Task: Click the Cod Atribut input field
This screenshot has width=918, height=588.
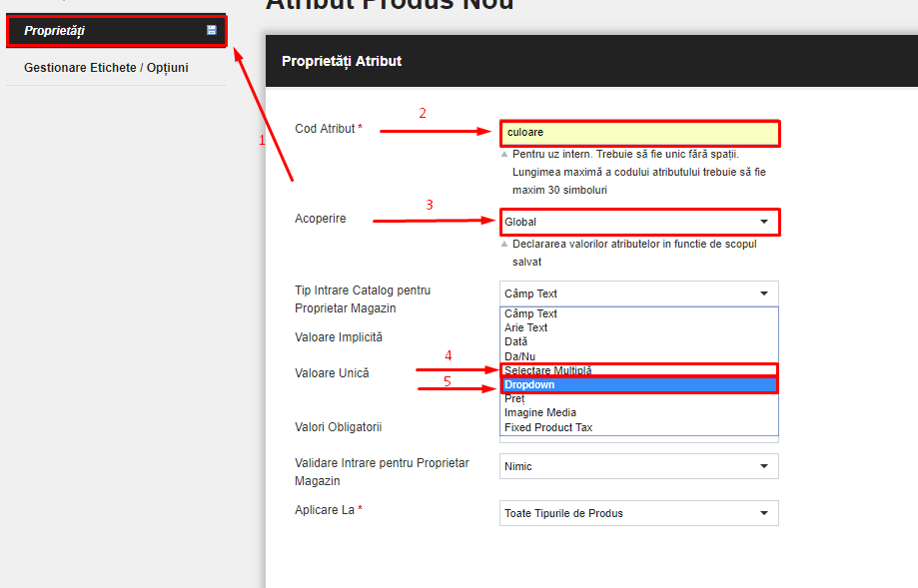Action: (x=640, y=133)
